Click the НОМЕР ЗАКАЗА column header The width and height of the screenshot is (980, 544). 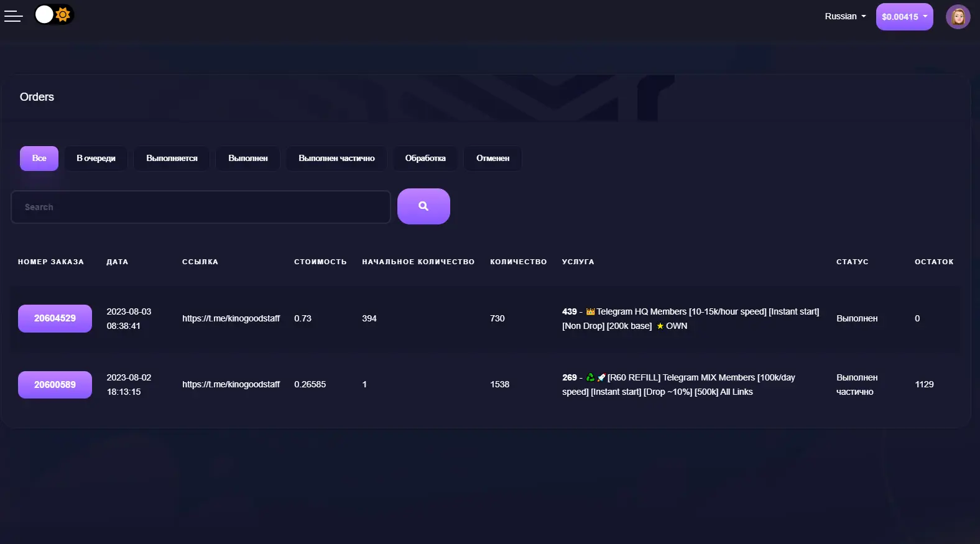(51, 262)
